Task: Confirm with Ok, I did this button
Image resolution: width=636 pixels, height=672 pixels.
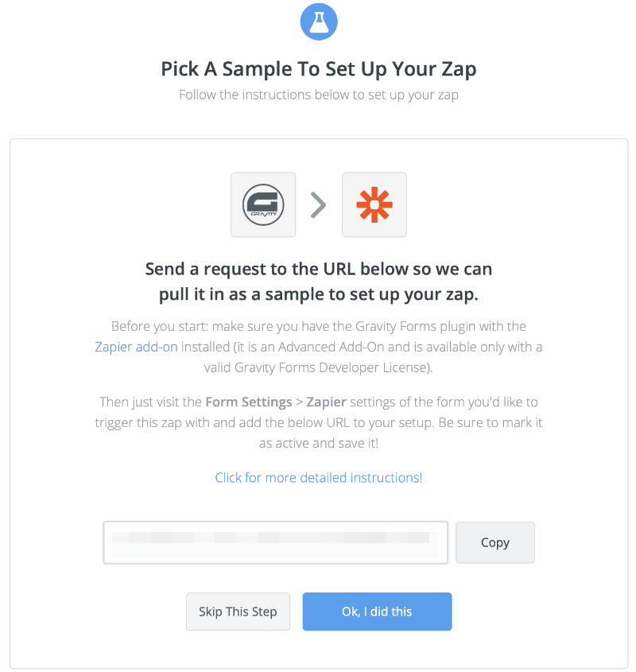Action: click(377, 612)
